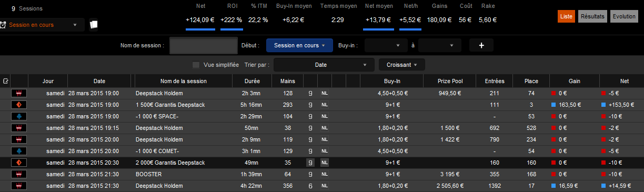Click the table size 9 icon in the BOOSTER row

click(310, 174)
